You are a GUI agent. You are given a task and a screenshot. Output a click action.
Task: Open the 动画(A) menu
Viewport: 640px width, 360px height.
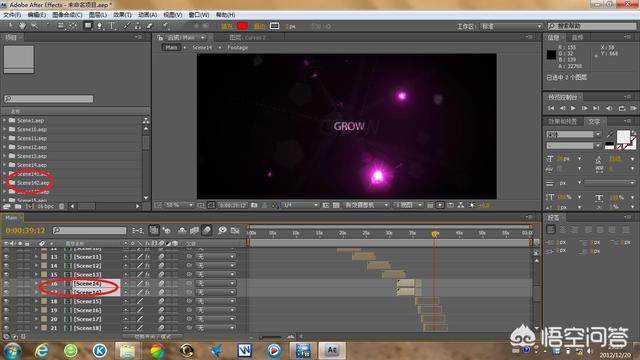point(147,15)
